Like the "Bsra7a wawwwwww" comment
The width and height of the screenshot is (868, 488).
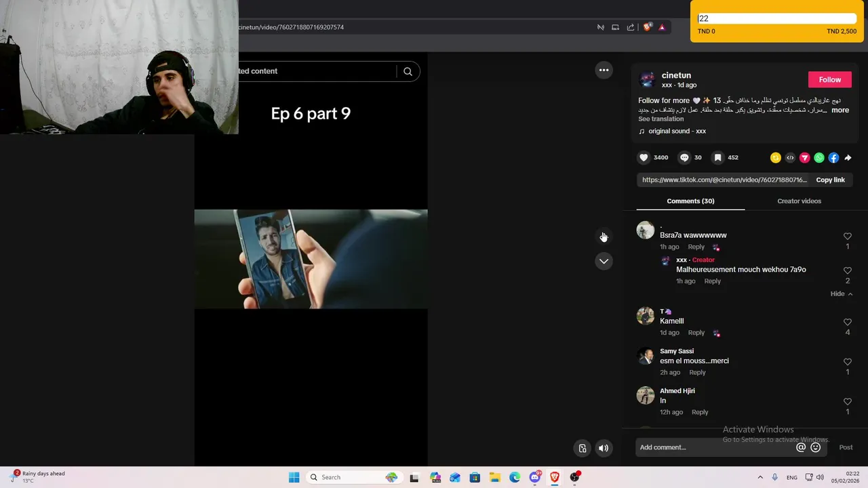(847, 237)
